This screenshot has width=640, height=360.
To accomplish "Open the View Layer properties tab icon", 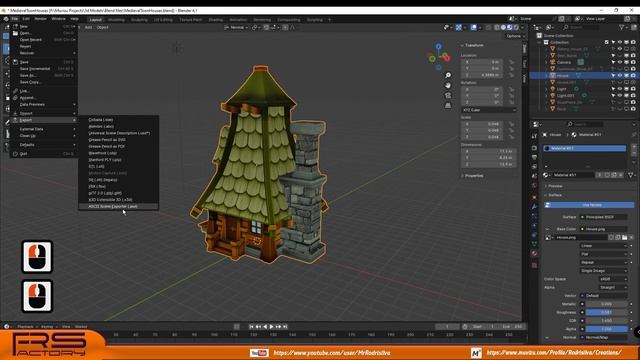I will pos(534,167).
